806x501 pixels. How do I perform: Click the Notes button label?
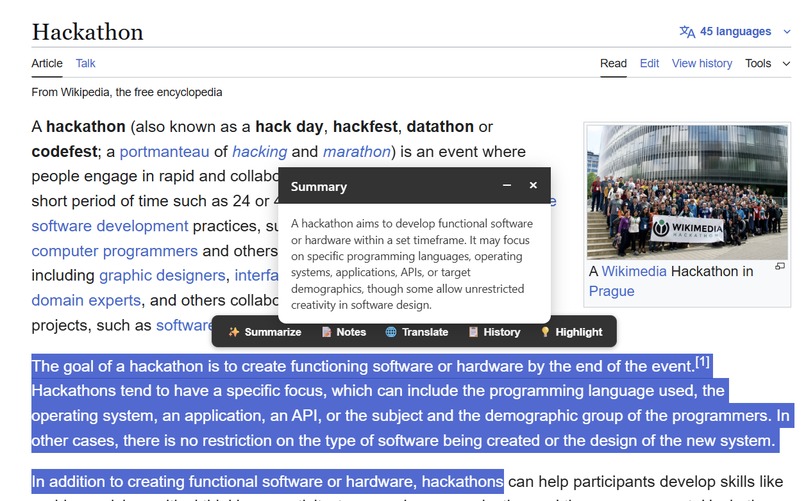(351, 332)
